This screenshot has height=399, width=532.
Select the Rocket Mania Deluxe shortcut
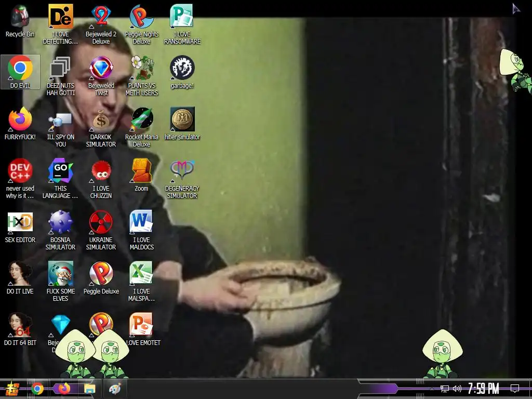[x=141, y=128]
